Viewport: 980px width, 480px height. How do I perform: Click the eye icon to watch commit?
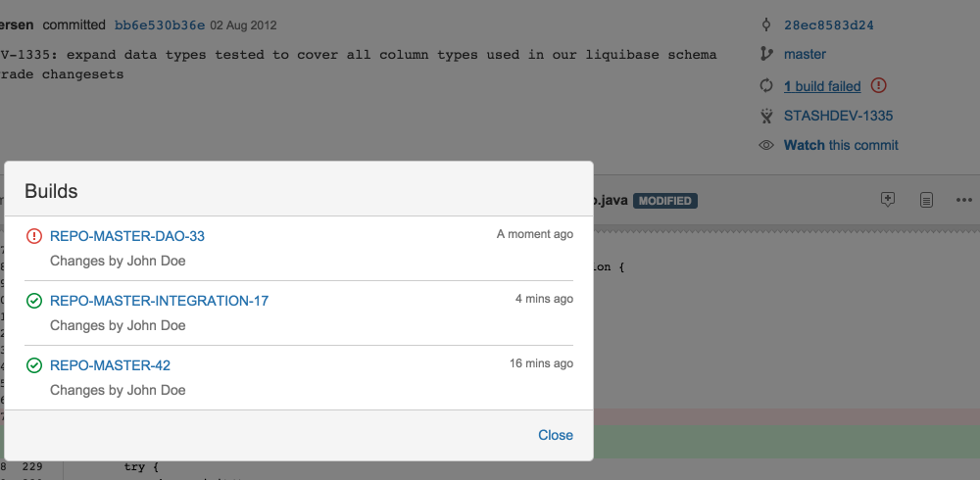click(767, 145)
